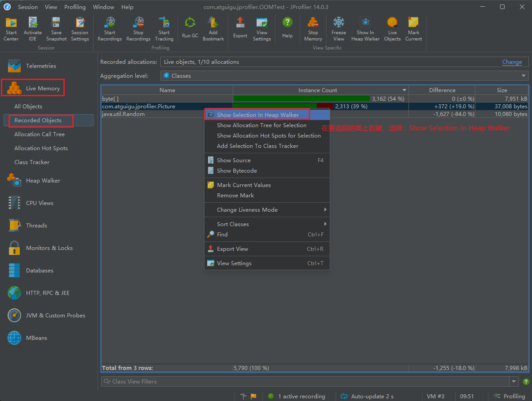532x401 pixels.
Task: Click into the Class View Filters field
Action: (306, 382)
